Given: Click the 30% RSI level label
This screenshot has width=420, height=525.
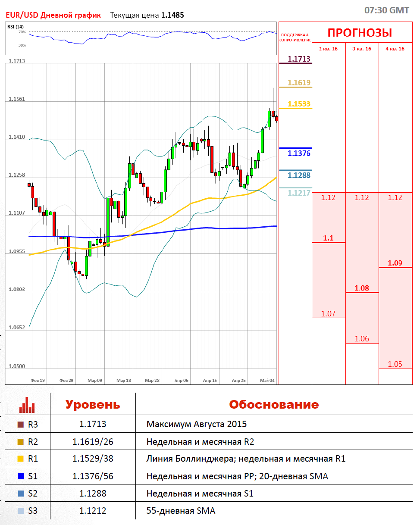Looking at the screenshot, I should click(22, 45).
